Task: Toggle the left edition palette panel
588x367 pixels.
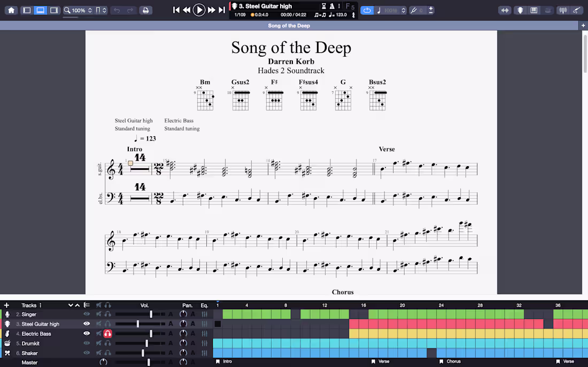Action: pos(27,10)
